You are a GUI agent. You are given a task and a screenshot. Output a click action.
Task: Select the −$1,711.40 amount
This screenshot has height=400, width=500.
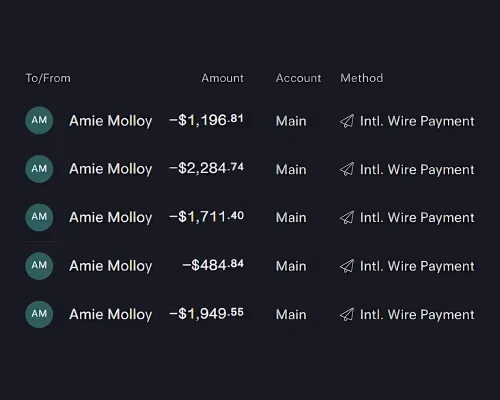point(207,217)
